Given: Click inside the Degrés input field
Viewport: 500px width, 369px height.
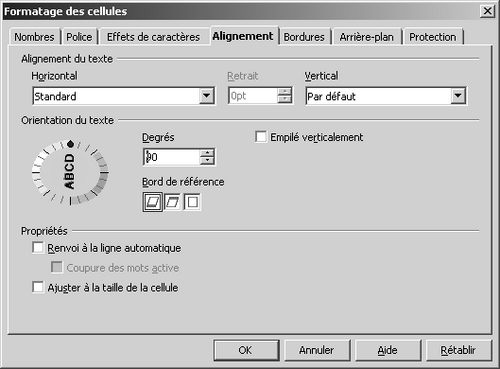Looking at the screenshot, I should click(x=172, y=157).
